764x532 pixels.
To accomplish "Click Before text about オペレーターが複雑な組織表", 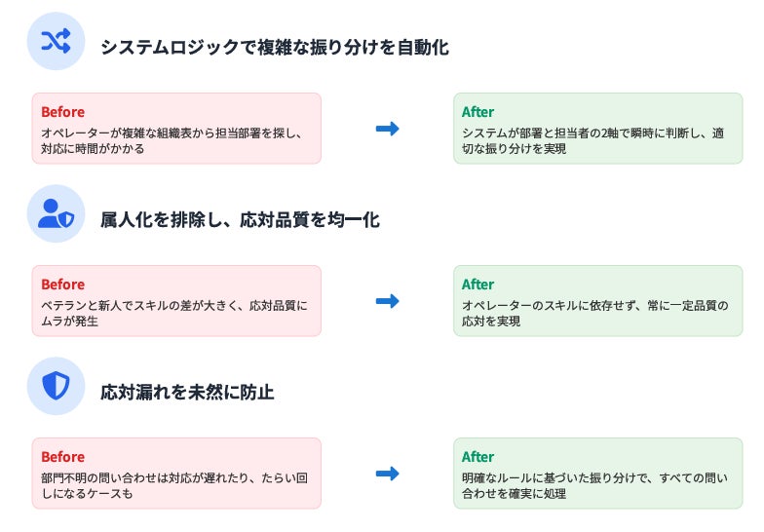I will click(172, 140).
